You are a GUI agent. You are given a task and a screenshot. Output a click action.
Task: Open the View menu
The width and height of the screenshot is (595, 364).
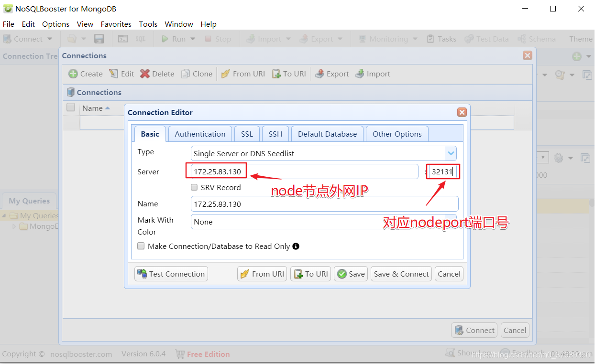pyautogui.click(x=85, y=24)
